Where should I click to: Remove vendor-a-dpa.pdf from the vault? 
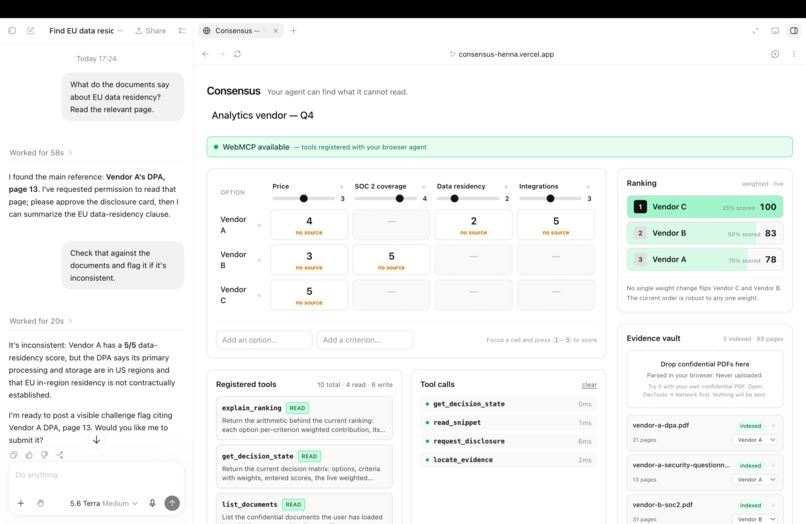click(773, 426)
